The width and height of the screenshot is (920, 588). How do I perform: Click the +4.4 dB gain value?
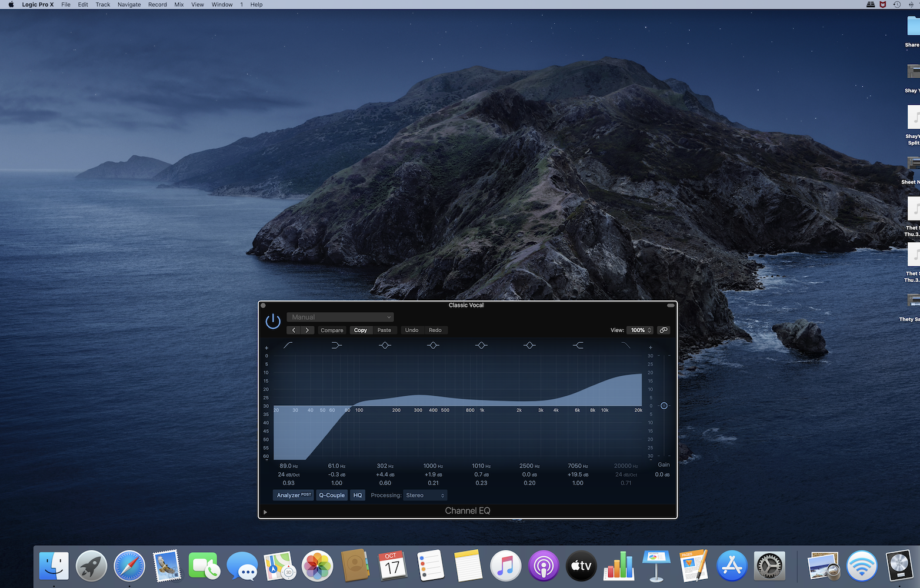click(x=385, y=475)
